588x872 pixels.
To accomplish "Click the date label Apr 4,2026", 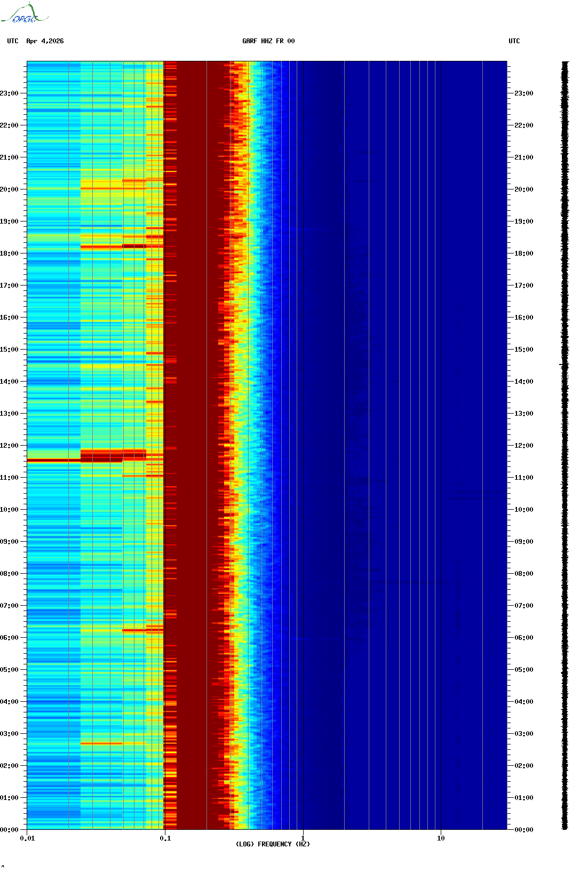I will coord(45,41).
